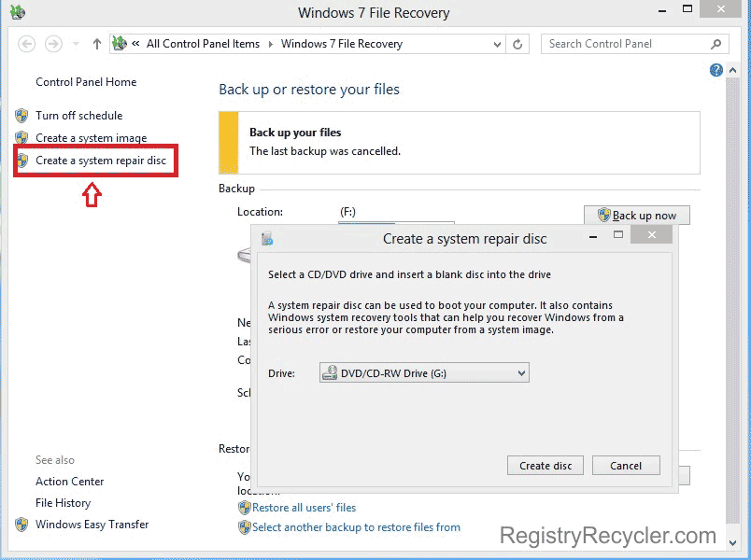Viewport: 751px width, 560px height.
Task: Cancel the system repair disc dialog
Action: pos(626,466)
